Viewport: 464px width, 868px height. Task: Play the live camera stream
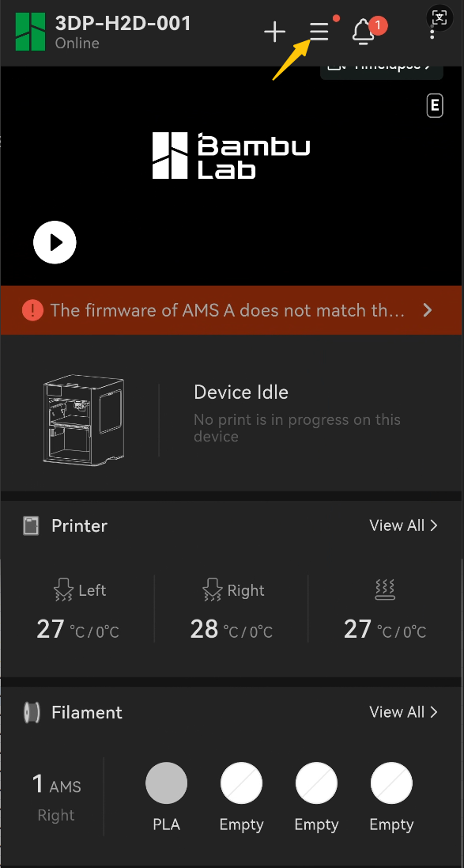[x=55, y=242]
